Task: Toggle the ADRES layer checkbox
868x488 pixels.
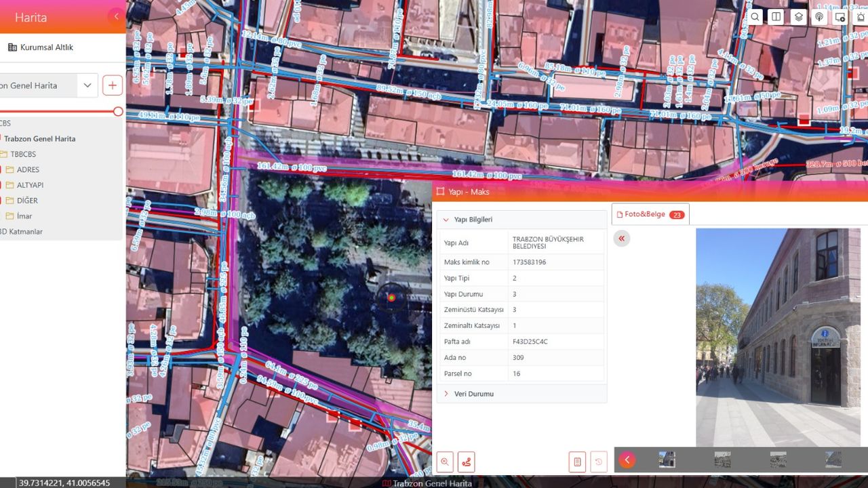Action: [1, 169]
